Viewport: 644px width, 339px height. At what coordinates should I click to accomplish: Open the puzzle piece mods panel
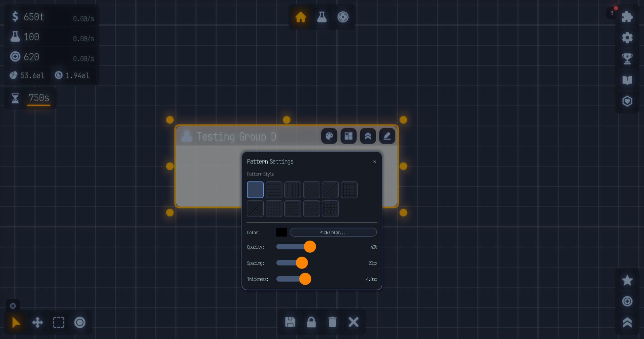tap(628, 16)
